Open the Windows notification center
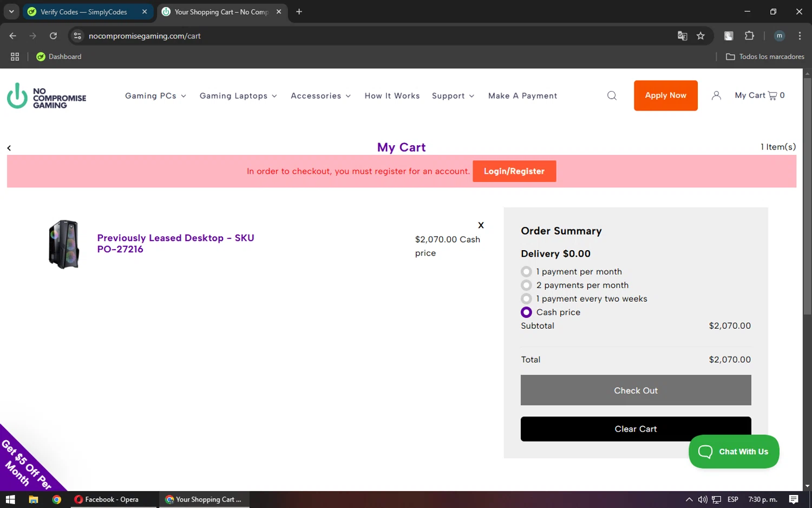This screenshot has height=508, width=812. coord(794,499)
